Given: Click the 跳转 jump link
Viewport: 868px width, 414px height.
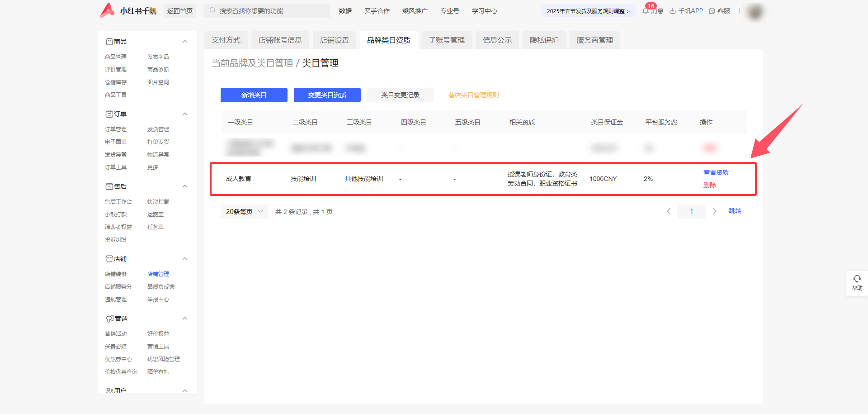Looking at the screenshot, I should click(x=735, y=211).
